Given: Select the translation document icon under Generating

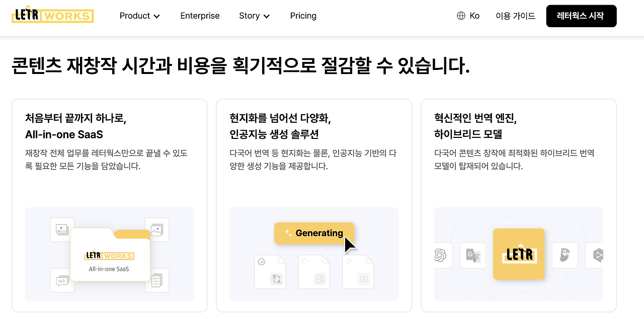Looking at the screenshot, I should click(x=270, y=272).
